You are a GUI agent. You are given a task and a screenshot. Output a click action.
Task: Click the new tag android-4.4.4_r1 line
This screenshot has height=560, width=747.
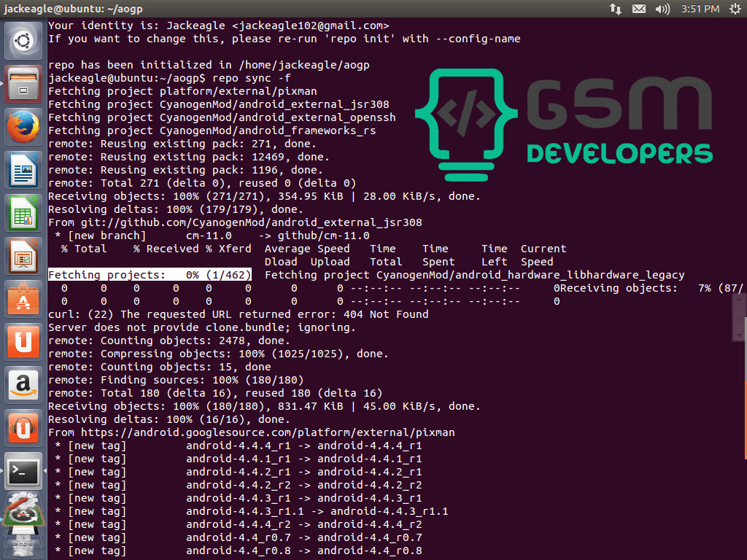pos(239,446)
